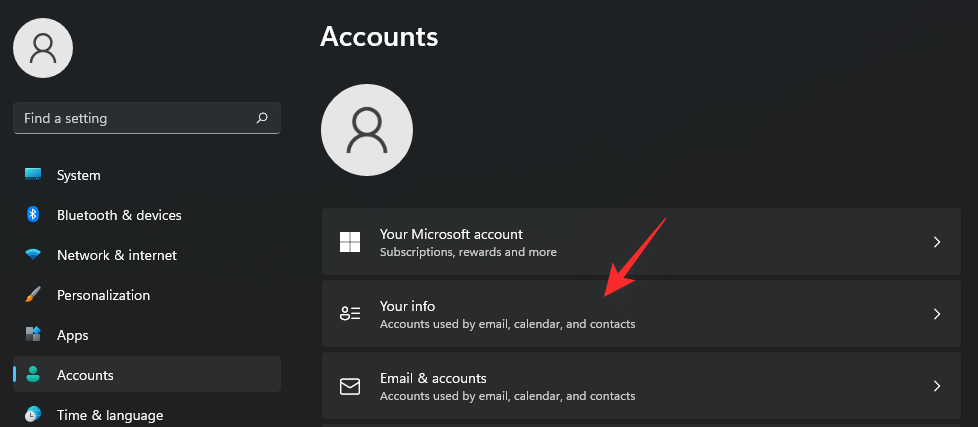The width and height of the screenshot is (978, 427).
Task: Click the Email & accounts envelope icon
Action: [x=350, y=386]
